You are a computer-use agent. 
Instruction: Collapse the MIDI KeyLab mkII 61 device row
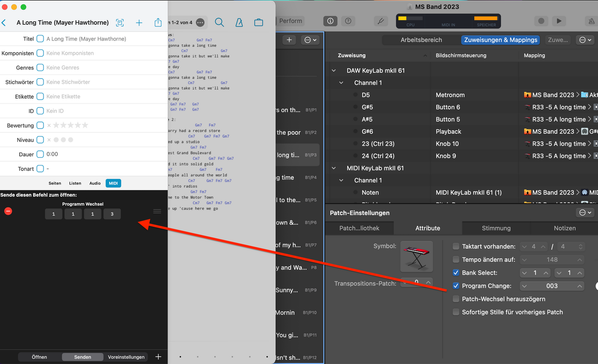click(x=334, y=168)
